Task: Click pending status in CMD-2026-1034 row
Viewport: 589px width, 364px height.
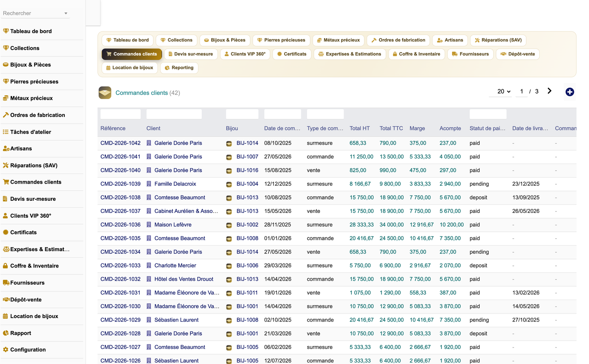Action: click(479, 252)
